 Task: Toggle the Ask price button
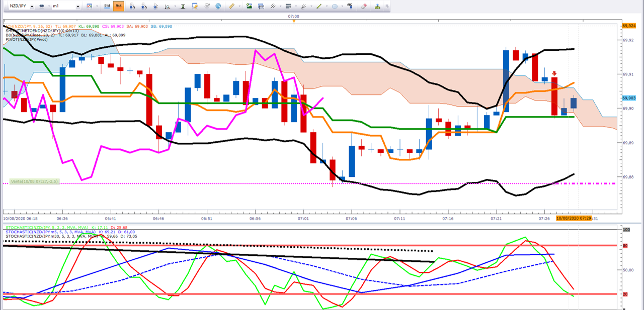[x=118, y=6]
